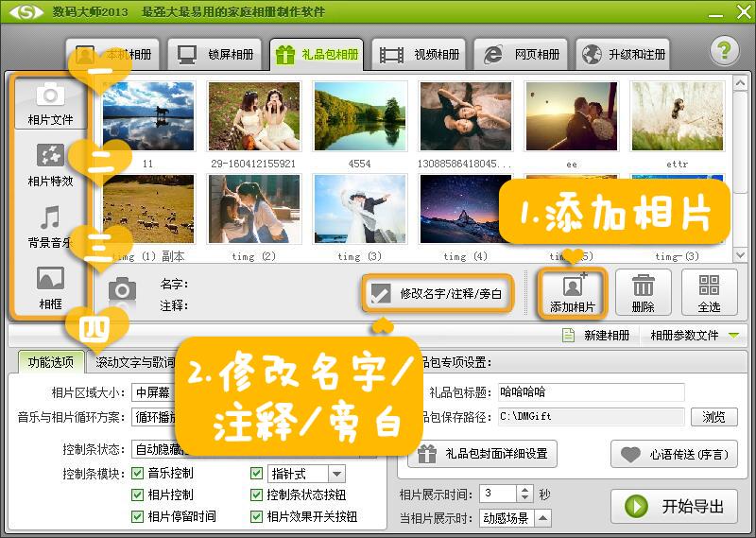Viewport: 756px width, 538px height.
Task: Click the 礼品包标题 input field
Action: pyautogui.click(x=592, y=391)
